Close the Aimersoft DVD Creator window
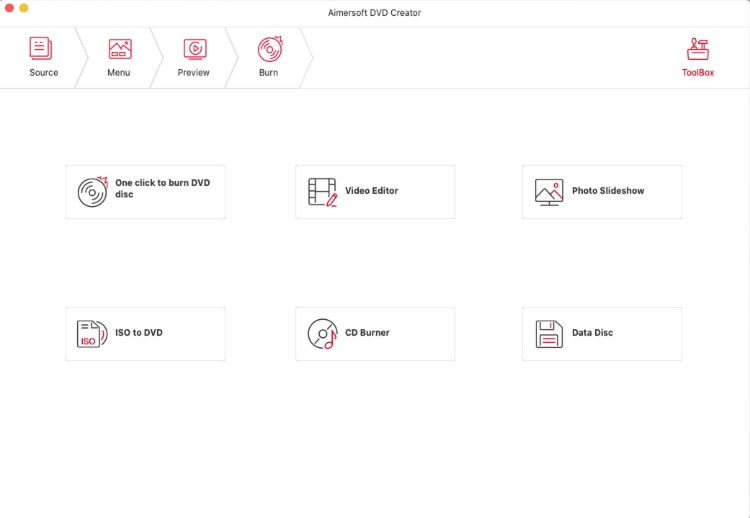 coord(9,8)
